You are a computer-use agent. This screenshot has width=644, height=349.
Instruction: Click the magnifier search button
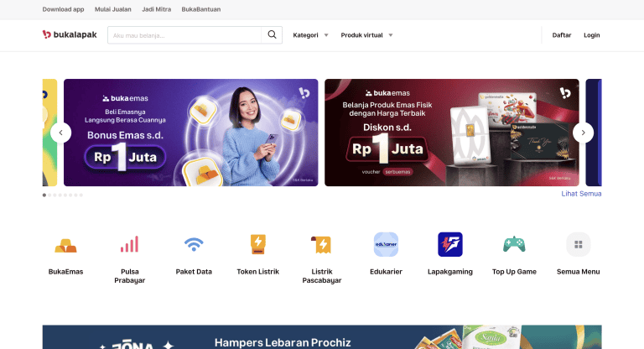pos(272,35)
